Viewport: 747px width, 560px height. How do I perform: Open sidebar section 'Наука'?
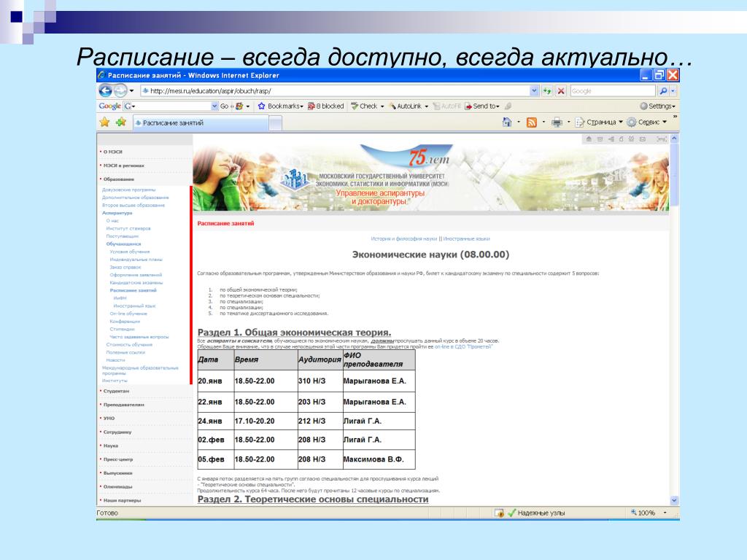click(x=111, y=446)
